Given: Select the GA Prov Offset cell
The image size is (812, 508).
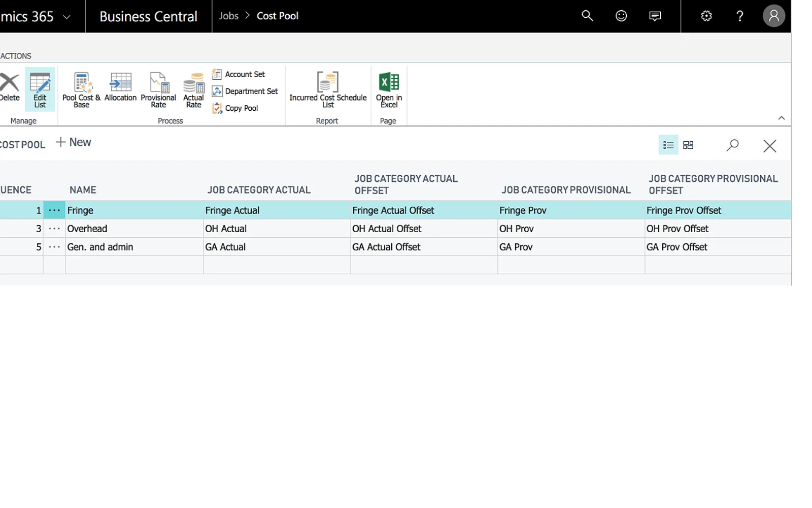Looking at the screenshot, I should [718, 247].
